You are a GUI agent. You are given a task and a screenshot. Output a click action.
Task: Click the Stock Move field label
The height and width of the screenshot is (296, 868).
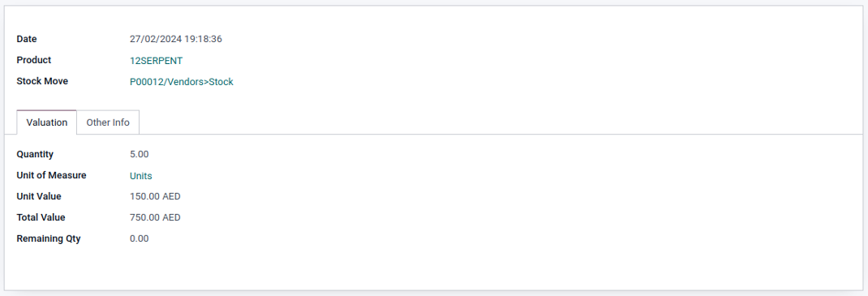tap(43, 81)
